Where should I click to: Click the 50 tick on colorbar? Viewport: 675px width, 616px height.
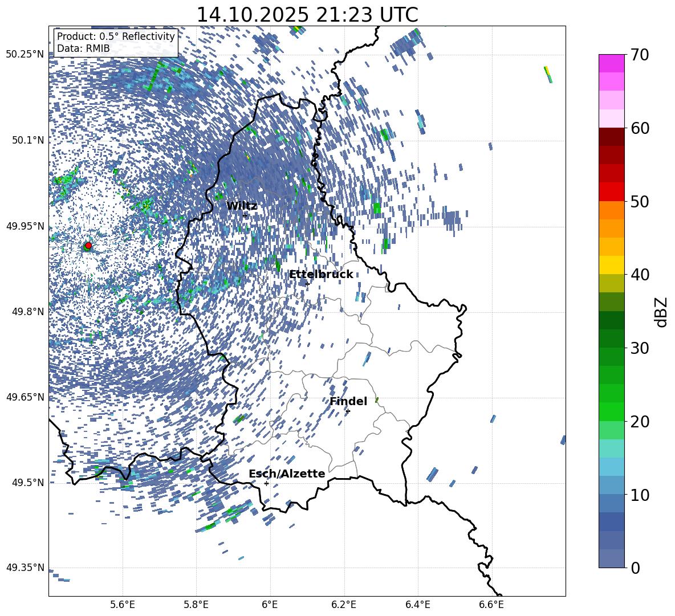640,201
